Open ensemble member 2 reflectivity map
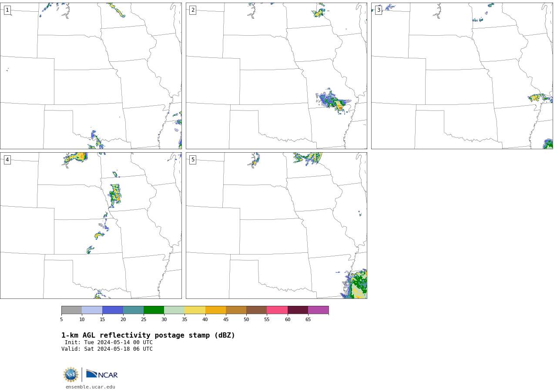Viewport: 557px width, 392px height. click(x=276, y=76)
